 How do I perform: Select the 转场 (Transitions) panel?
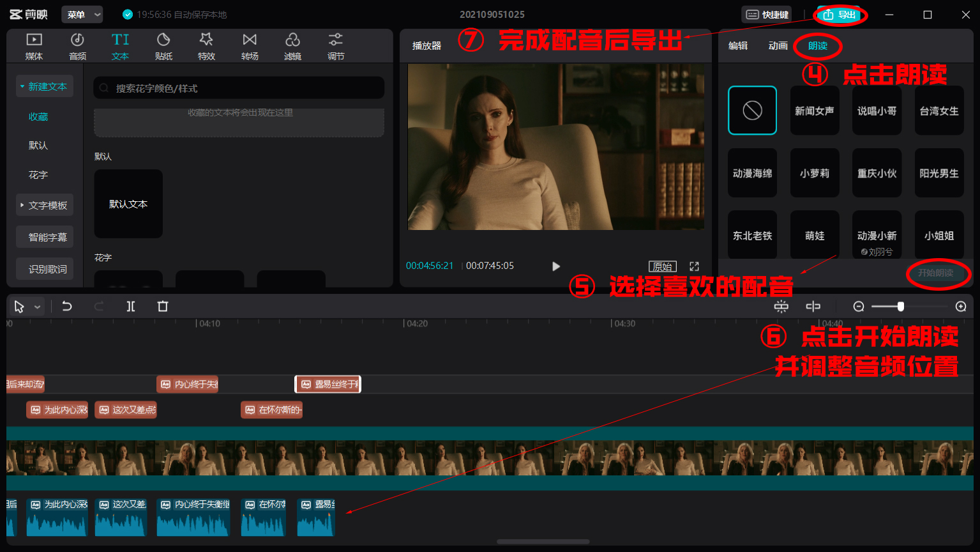(x=249, y=45)
